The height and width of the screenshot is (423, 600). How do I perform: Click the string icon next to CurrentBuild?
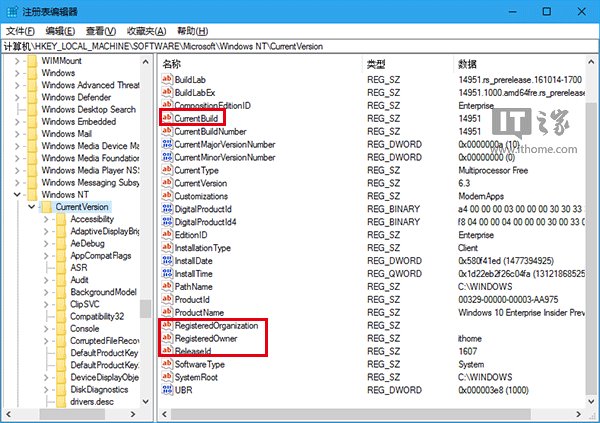(x=167, y=118)
